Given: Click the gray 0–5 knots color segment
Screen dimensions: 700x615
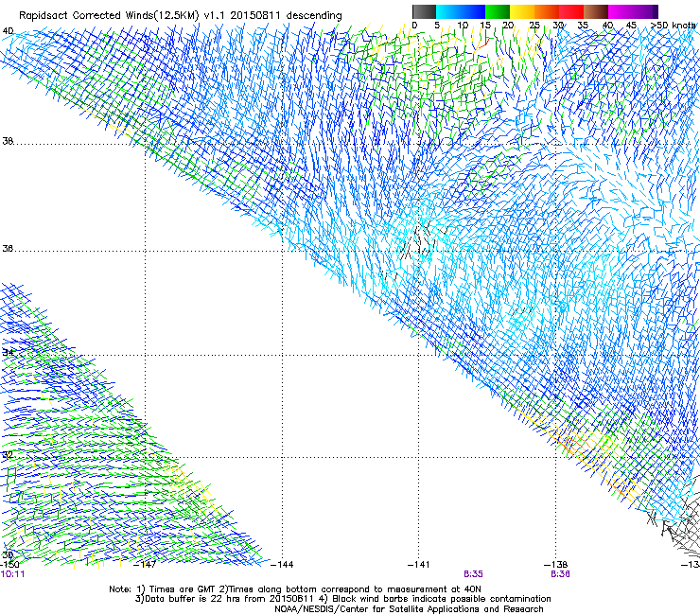Looking at the screenshot, I should 424,11.
